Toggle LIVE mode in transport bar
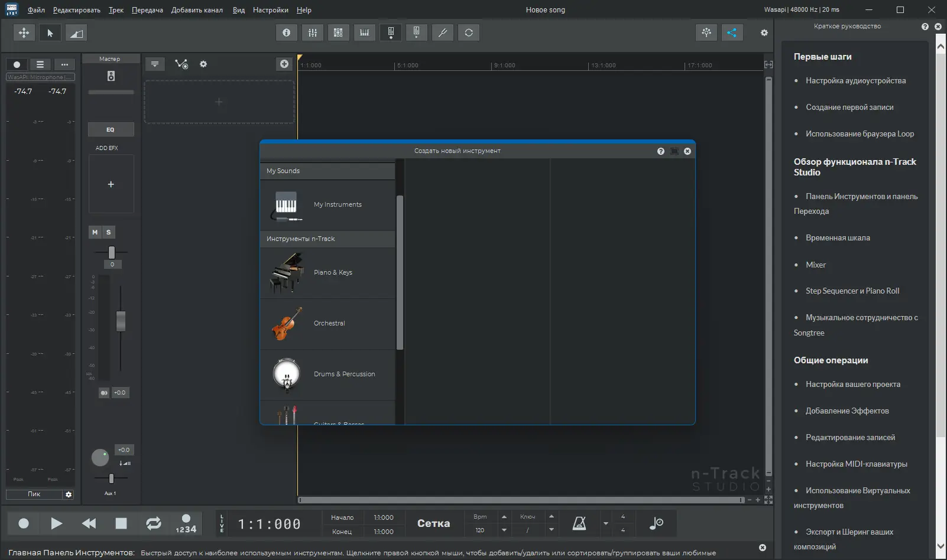This screenshot has height=560, width=947. coord(222,523)
